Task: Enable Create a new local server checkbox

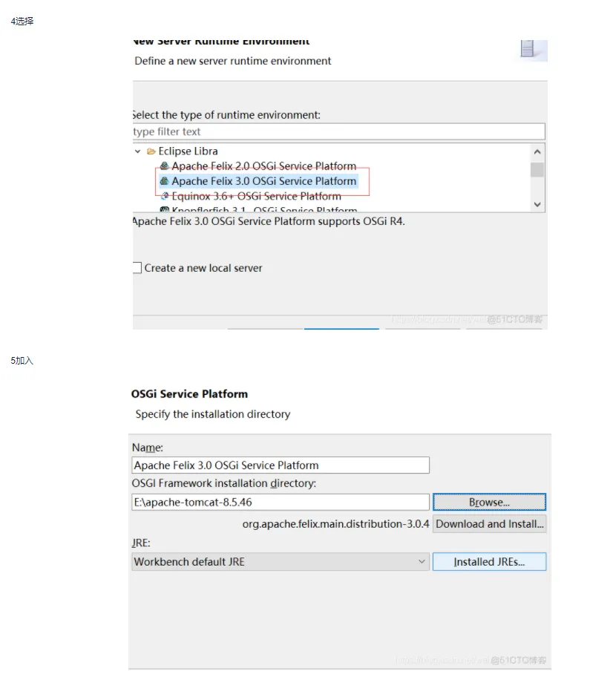Action: point(137,268)
